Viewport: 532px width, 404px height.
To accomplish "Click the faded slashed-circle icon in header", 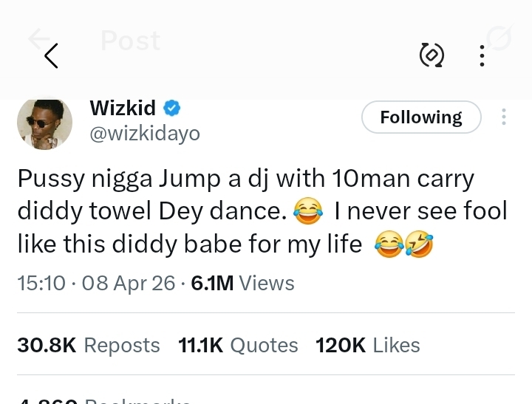I will [x=499, y=39].
